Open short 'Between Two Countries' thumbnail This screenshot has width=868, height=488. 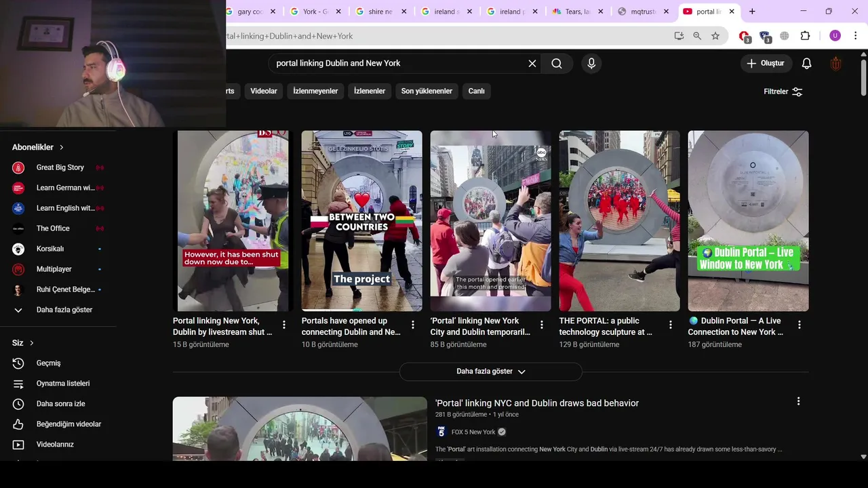pyautogui.click(x=361, y=221)
